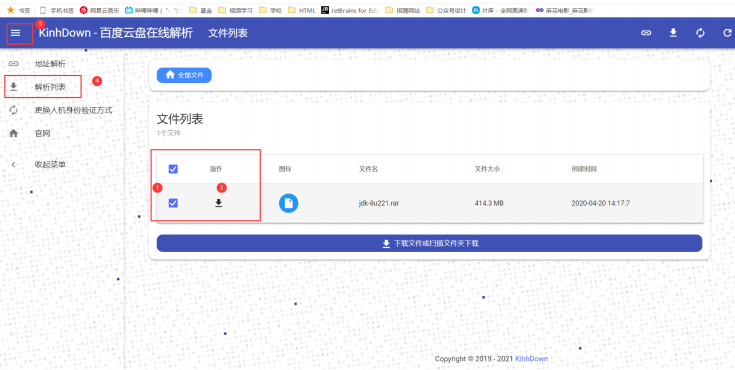Click the link icon in top toolbar

646,33
